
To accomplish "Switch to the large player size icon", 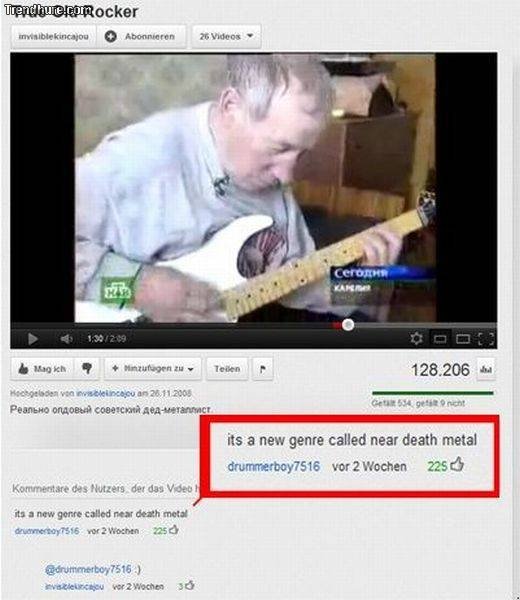I will (463, 339).
